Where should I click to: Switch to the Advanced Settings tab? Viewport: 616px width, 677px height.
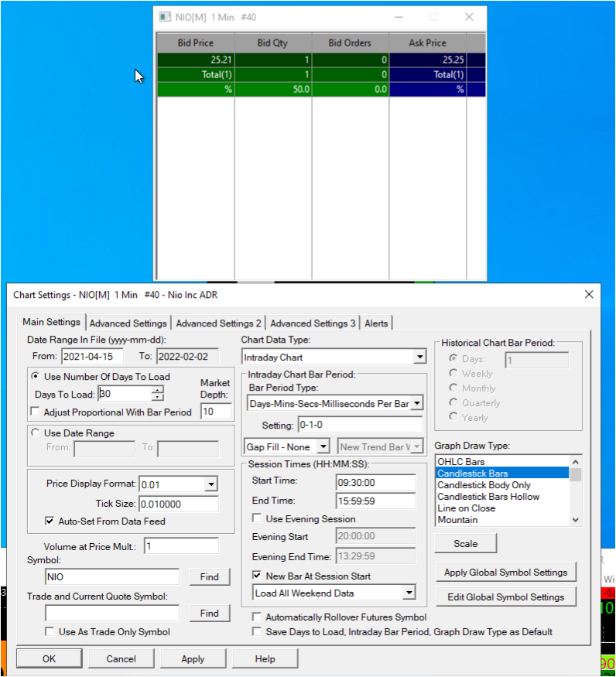[128, 323]
